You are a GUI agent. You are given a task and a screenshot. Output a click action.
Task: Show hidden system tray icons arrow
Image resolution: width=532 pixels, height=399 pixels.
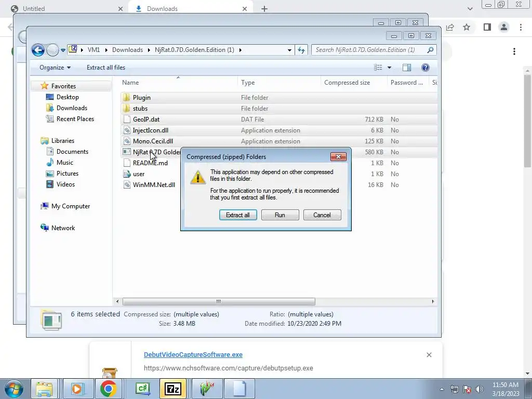pos(442,389)
